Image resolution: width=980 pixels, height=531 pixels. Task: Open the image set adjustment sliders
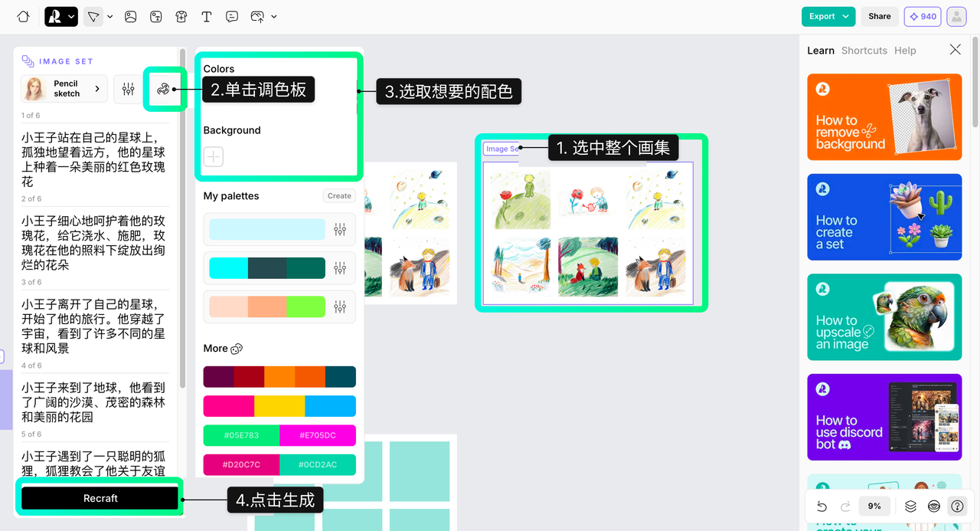(128, 89)
